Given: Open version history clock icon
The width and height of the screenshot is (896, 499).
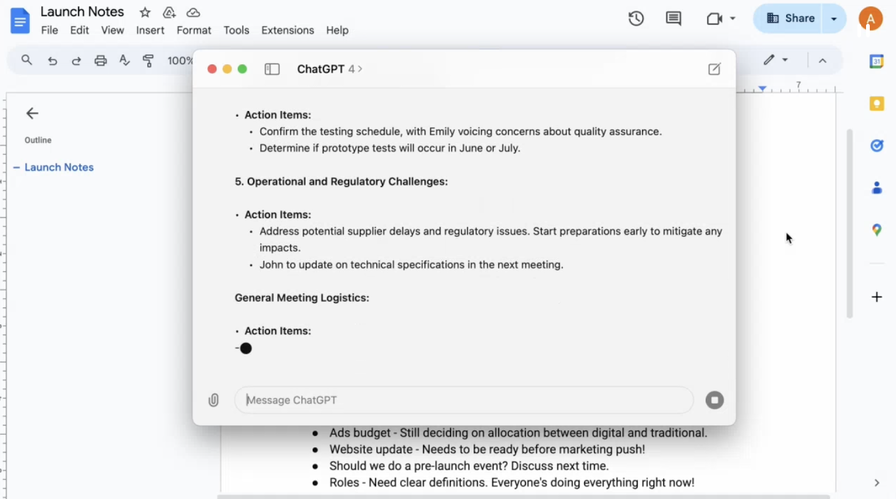Looking at the screenshot, I should (636, 18).
